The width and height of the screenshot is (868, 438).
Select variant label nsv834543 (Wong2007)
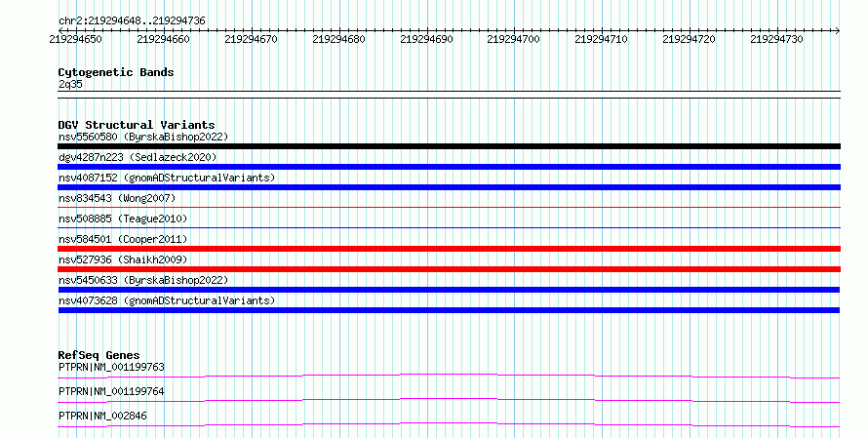[x=117, y=198]
